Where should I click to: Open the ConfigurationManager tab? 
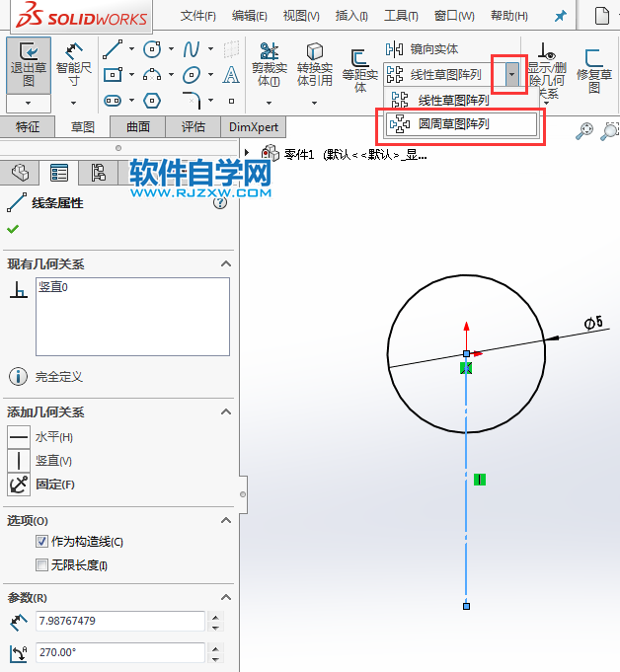[x=99, y=173]
